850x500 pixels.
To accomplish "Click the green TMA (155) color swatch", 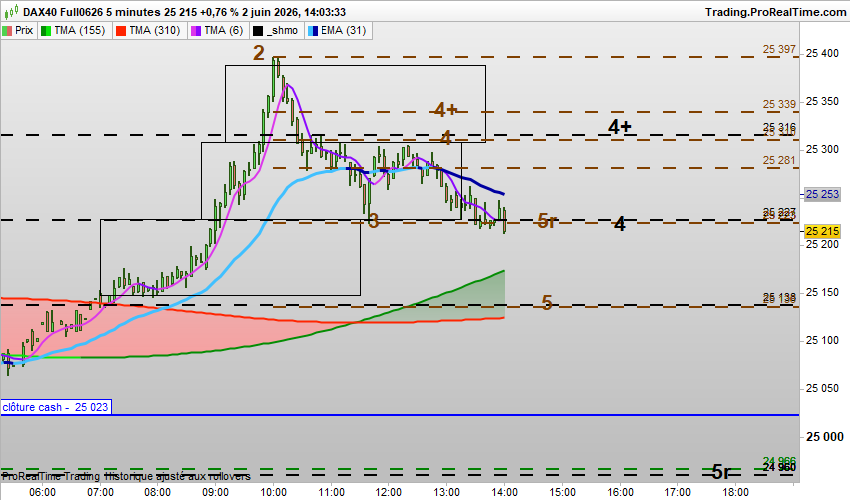I will pyautogui.click(x=46, y=31).
